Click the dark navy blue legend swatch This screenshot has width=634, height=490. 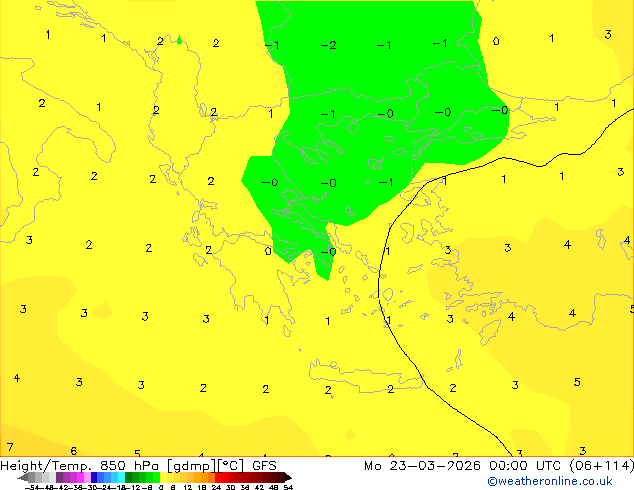point(94,477)
